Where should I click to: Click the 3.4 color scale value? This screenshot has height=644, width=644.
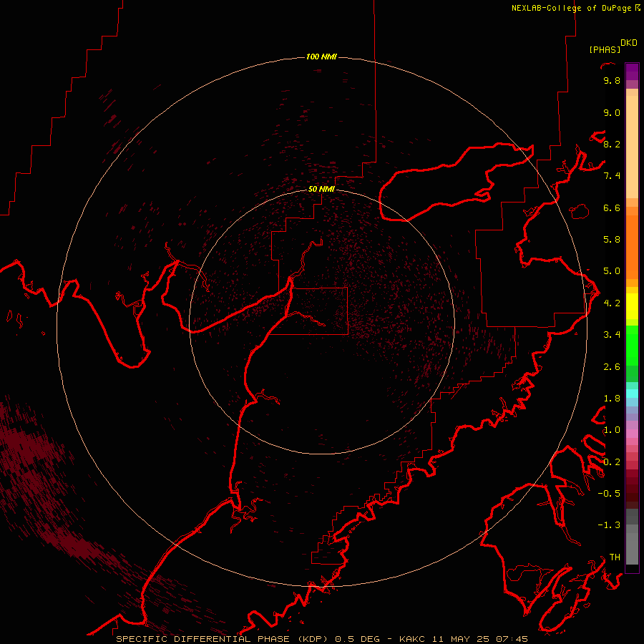[x=612, y=335]
